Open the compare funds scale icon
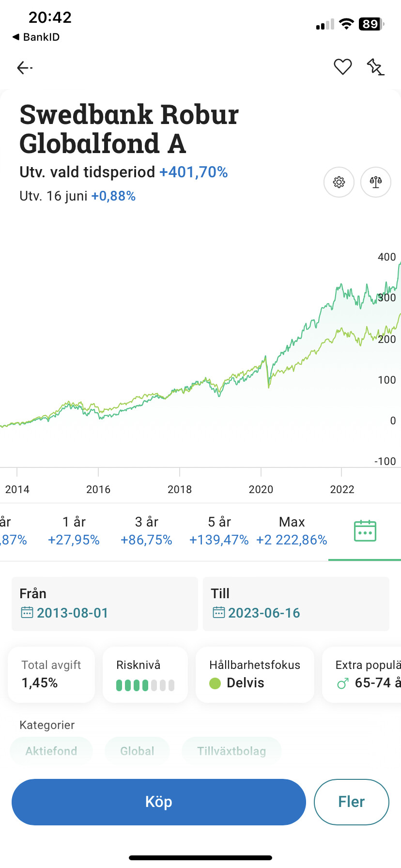Image resolution: width=401 pixels, height=868 pixels. pos(376,182)
